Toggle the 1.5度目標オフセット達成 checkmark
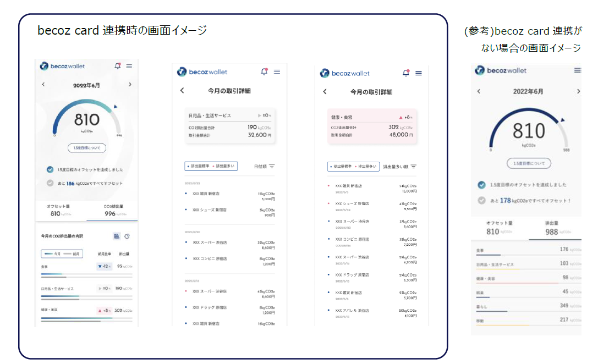609x364 pixels. (x=50, y=169)
